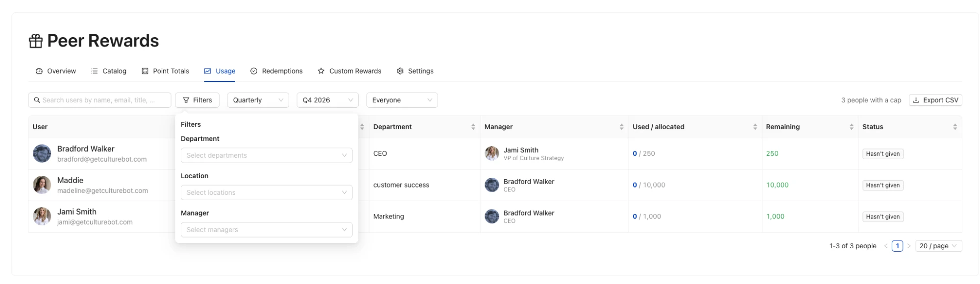Click the Overview gauge icon

tap(39, 71)
